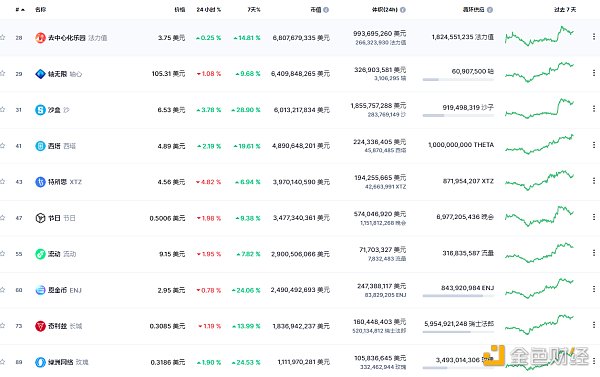Open three-dot menu for XTZ row
This screenshot has width=600, height=377.
coord(593,181)
